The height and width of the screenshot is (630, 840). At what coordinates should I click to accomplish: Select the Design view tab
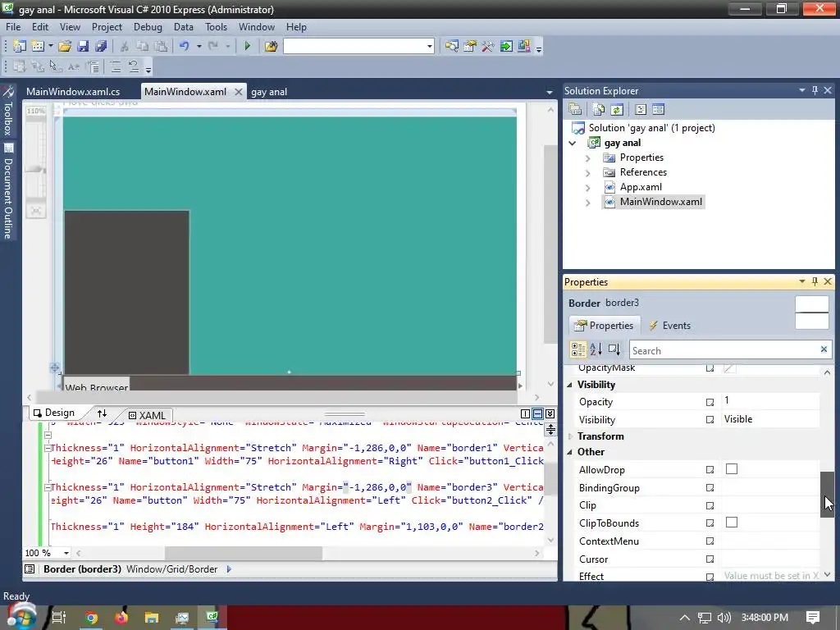(53, 413)
